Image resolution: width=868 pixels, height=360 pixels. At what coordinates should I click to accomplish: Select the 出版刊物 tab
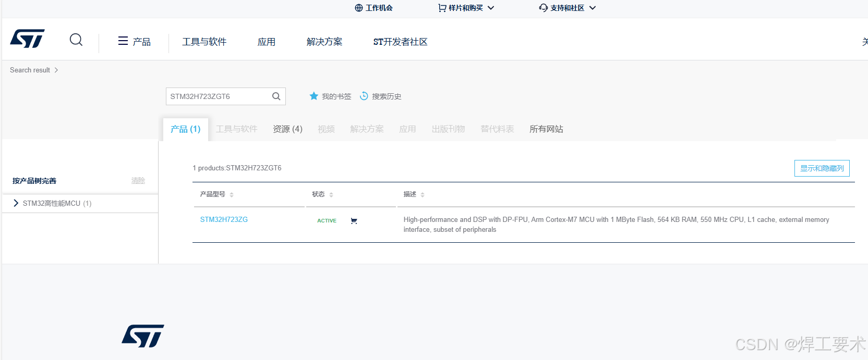(448, 129)
